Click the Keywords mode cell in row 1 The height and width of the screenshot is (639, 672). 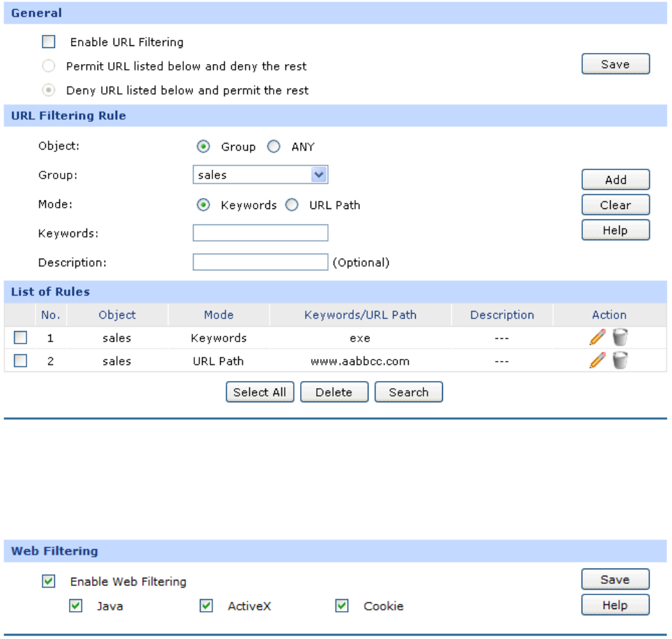click(x=219, y=338)
